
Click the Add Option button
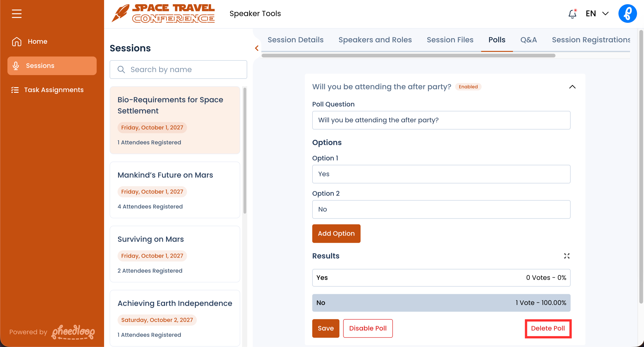point(336,234)
